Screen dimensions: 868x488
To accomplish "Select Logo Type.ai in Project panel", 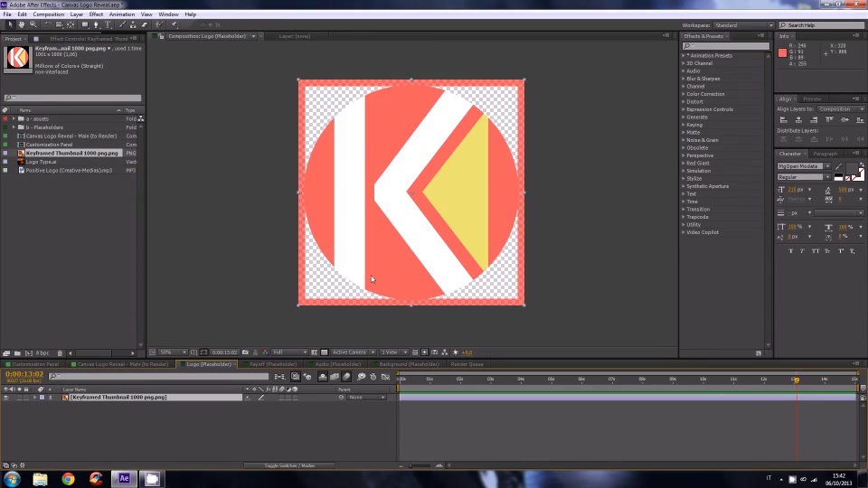I will click(41, 162).
